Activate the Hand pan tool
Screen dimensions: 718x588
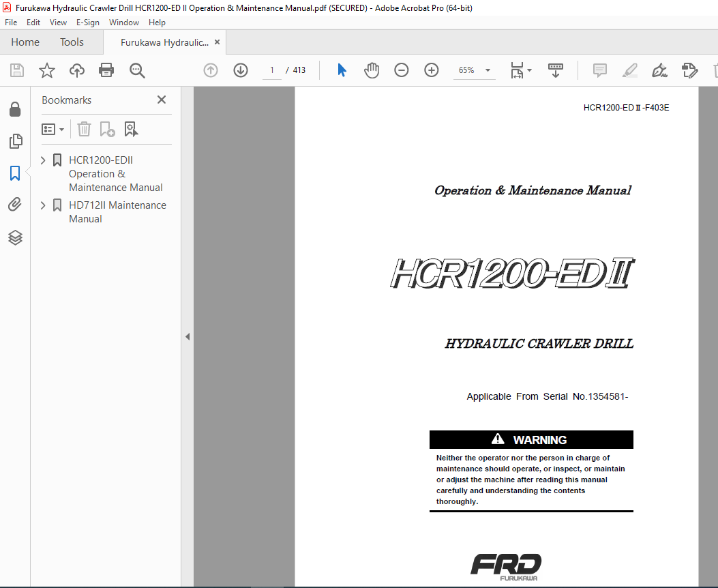(372, 70)
